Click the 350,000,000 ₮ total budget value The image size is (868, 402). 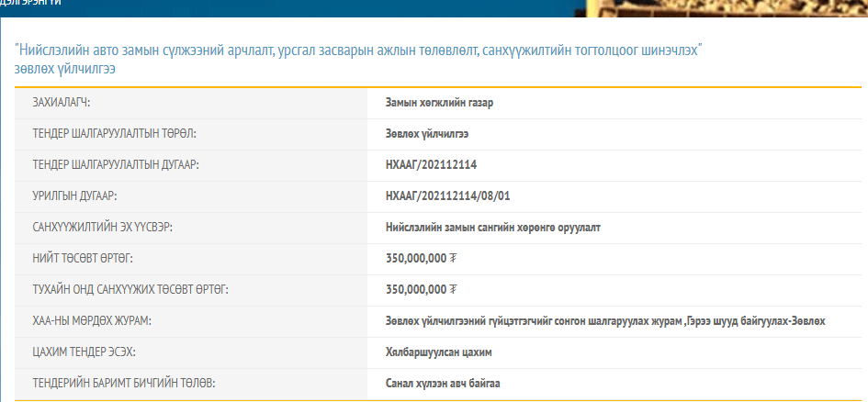click(x=422, y=259)
